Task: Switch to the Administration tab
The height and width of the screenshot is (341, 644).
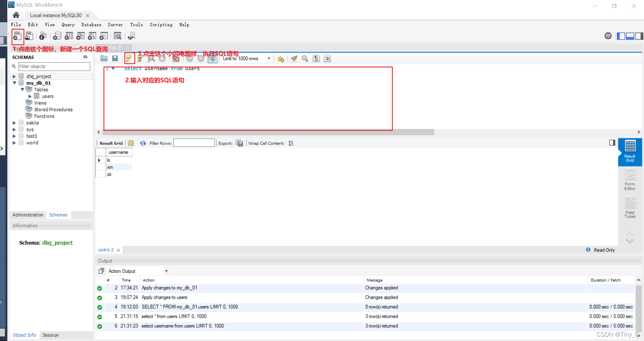Action: pyautogui.click(x=28, y=215)
